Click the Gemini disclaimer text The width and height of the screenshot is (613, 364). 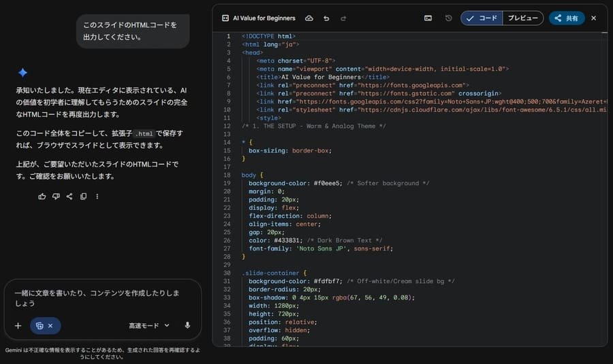[102, 354]
